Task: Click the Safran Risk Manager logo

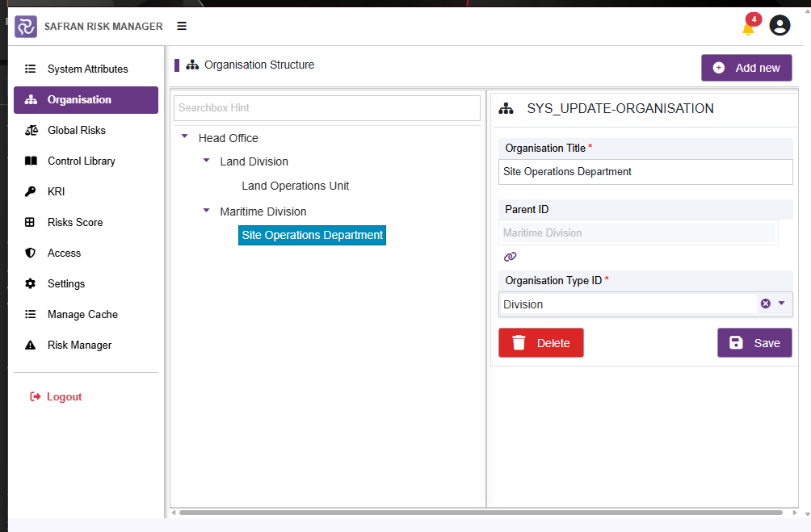Action: pos(26,27)
